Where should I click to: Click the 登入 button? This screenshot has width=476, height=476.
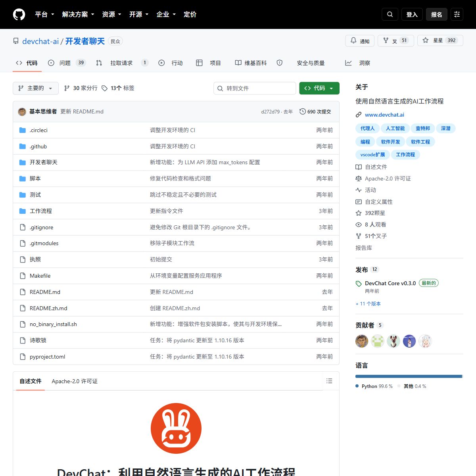[412, 14]
